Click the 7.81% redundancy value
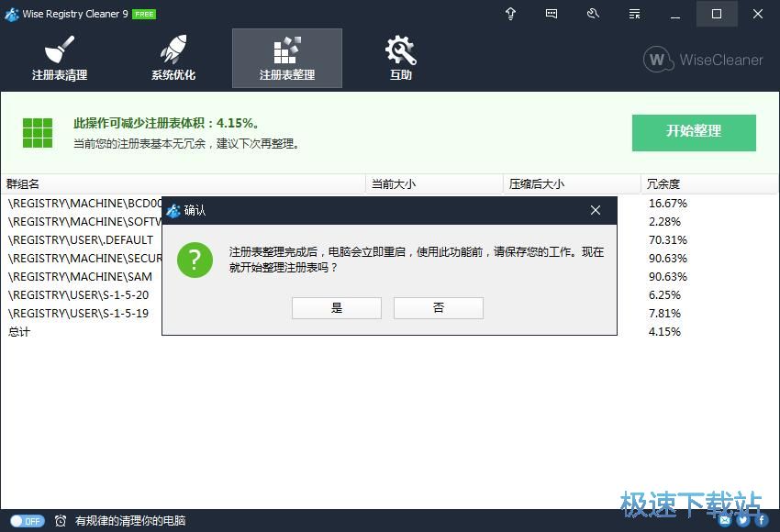Image resolution: width=780 pixels, height=532 pixels. pos(664,314)
